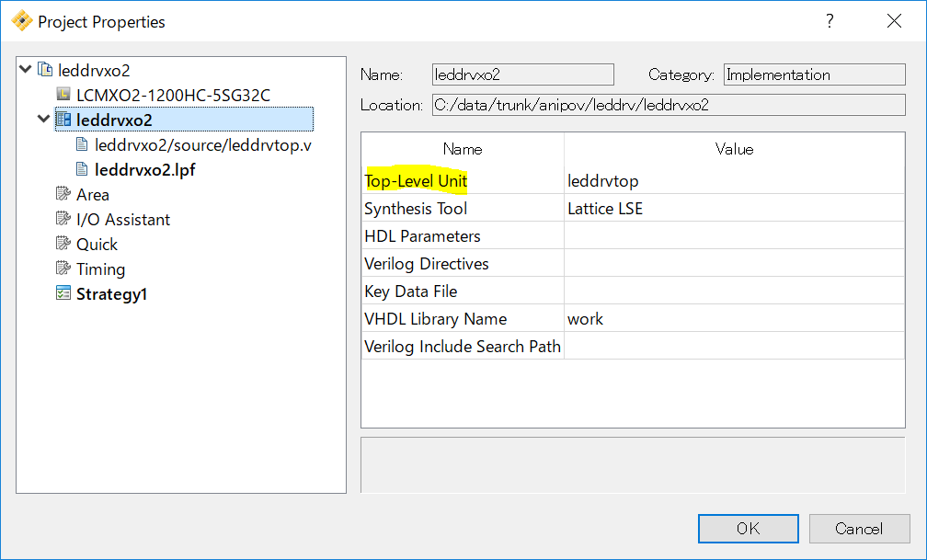The height and width of the screenshot is (560, 927).
Task: Dismiss the dialog with Cancel
Action: click(x=859, y=528)
